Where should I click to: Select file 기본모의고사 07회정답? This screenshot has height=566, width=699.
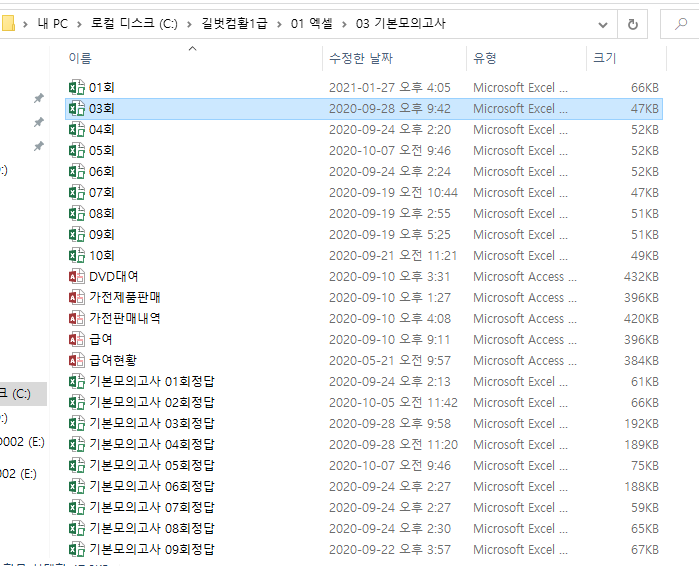(x=152, y=508)
